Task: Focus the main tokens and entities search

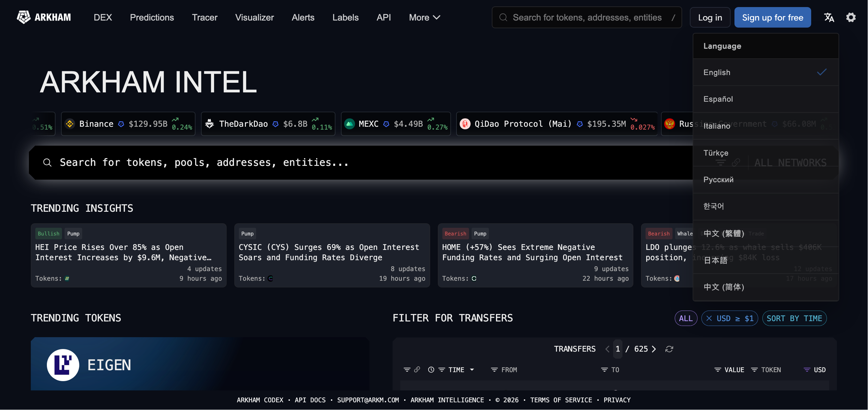Action: pos(360,163)
